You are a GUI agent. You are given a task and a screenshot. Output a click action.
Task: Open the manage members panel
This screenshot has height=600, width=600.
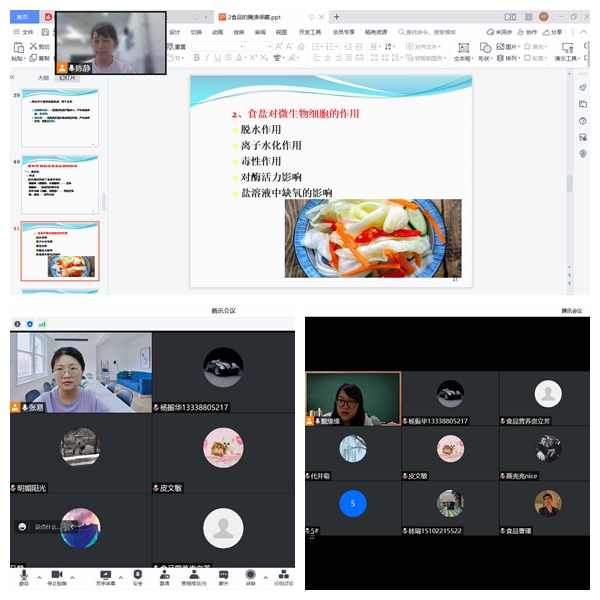(x=193, y=575)
